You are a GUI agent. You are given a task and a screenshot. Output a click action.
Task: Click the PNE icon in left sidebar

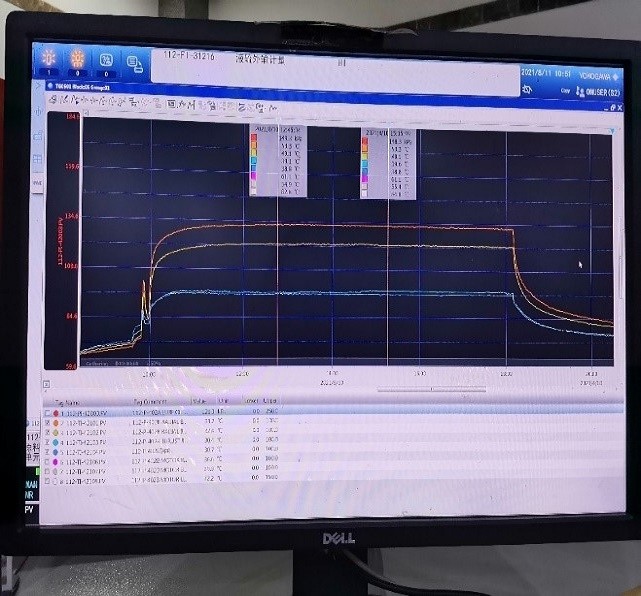(38, 184)
